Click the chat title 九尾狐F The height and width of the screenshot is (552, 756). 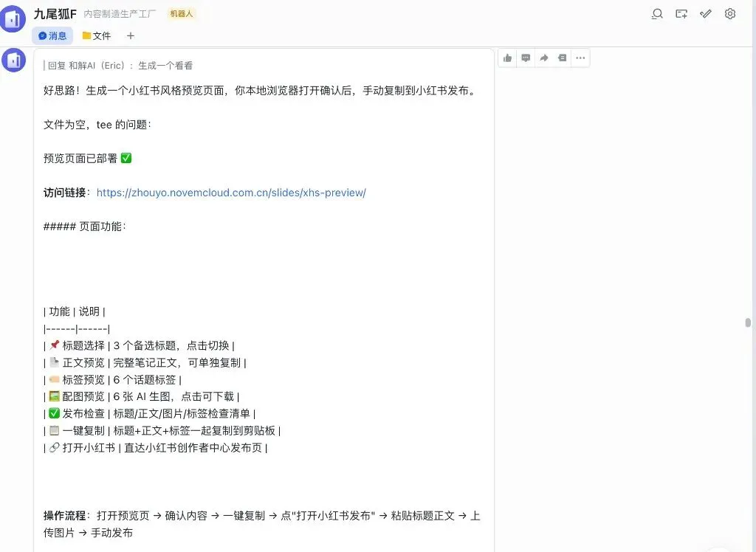pyautogui.click(x=55, y=14)
